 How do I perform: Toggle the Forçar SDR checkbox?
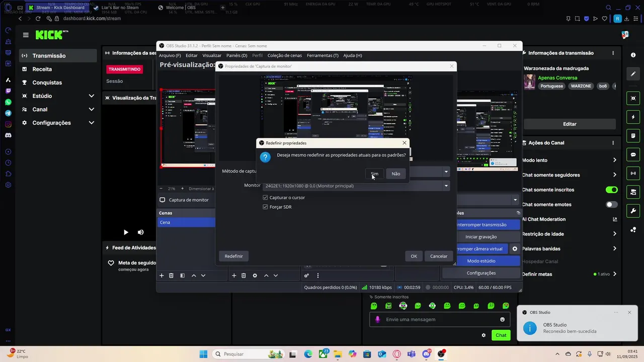click(265, 207)
